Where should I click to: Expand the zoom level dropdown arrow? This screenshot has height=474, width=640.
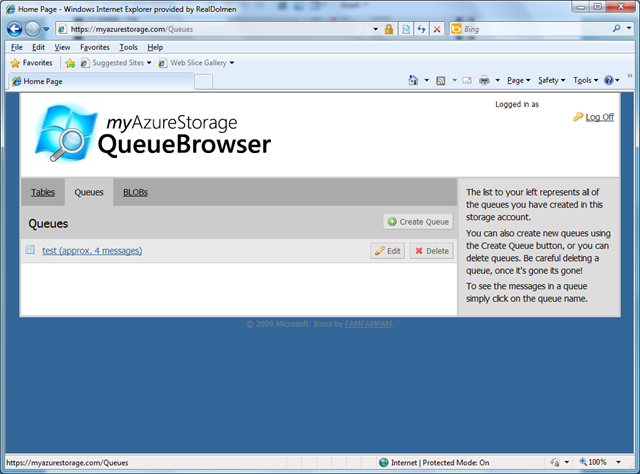coord(618,462)
